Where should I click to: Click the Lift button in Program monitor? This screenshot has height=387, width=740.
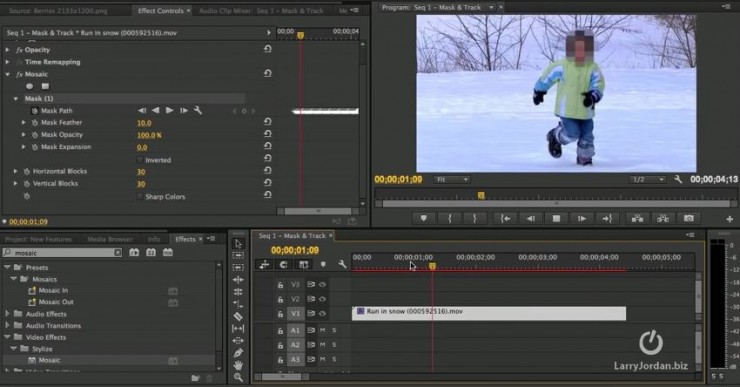tap(638, 219)
